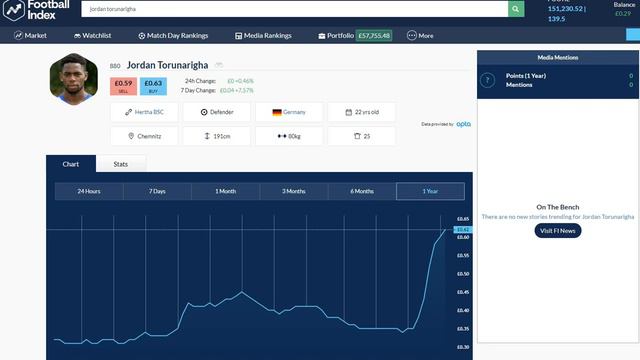
Task: Click the weight dumbbell icon beside 80kg
Action: pos(282,136)
